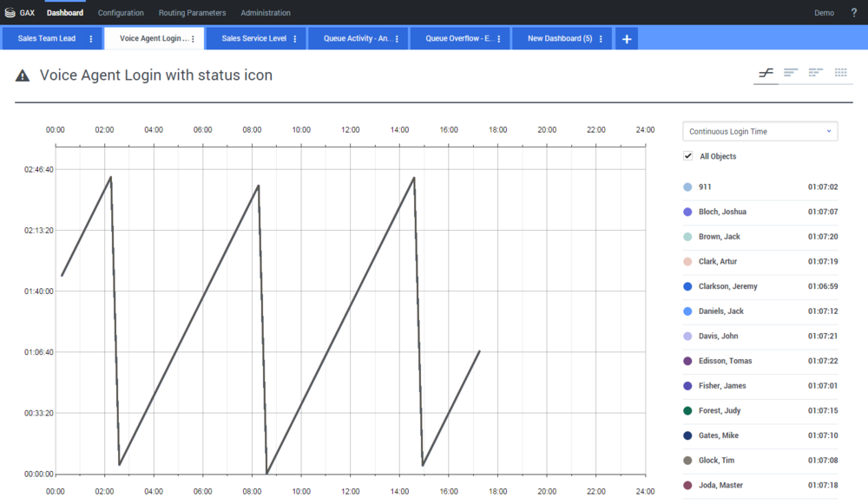Open Queue Activity tab options menu
Image resolution: width=868 pixels, height=504 pixels.
(x=397, y=39)
